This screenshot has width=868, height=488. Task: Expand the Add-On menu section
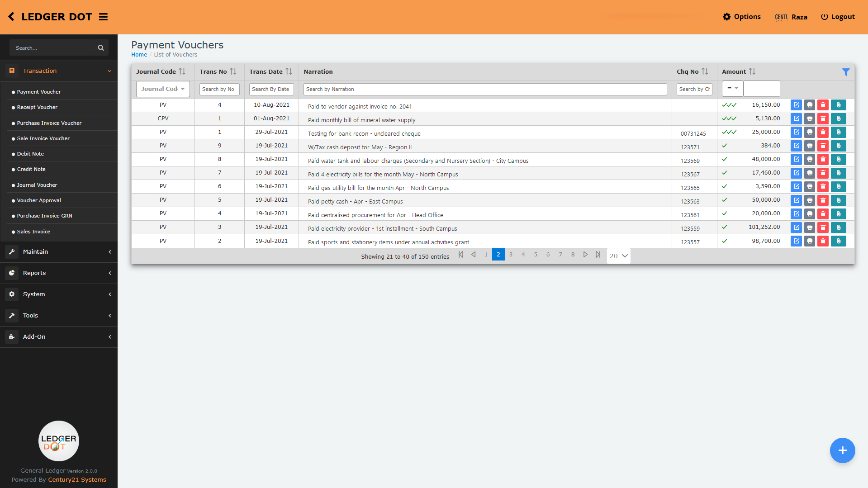point(59,337)
